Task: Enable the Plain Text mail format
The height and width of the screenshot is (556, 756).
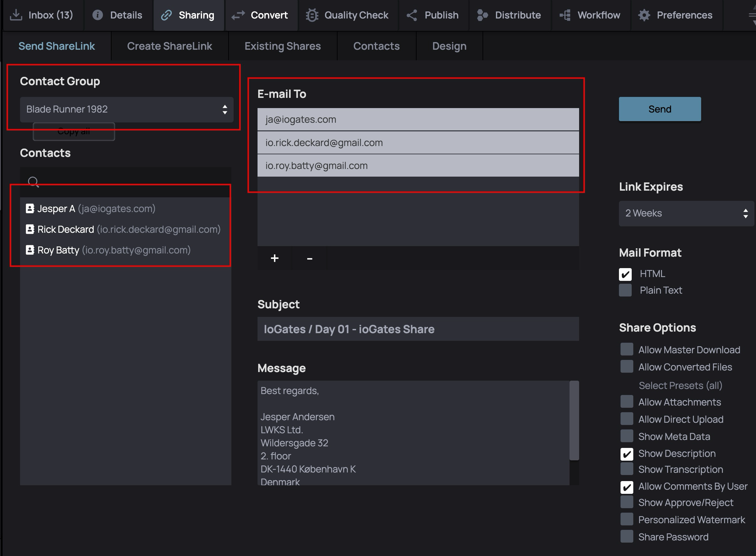Action: point(625,290)
